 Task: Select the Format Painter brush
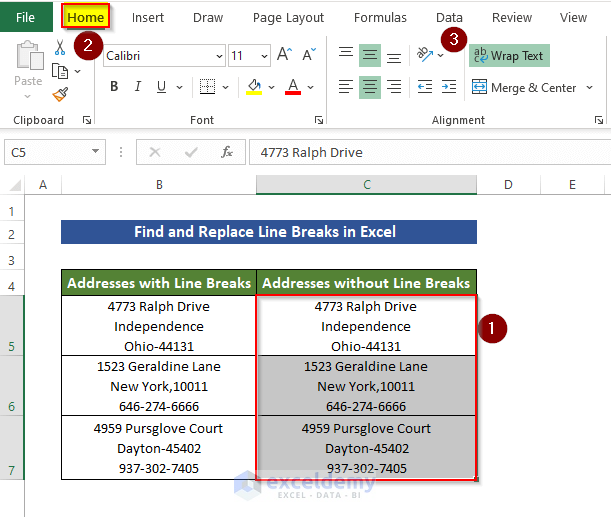(x=60, y=94)
